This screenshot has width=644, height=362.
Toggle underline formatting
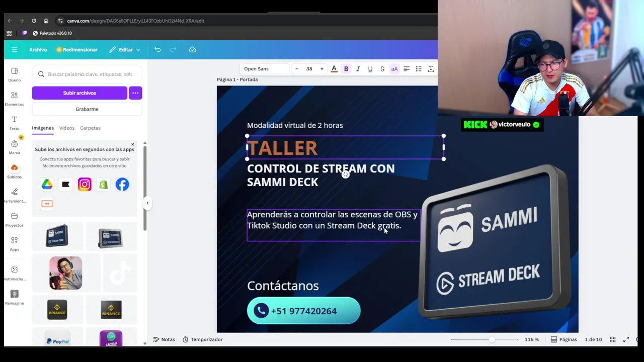point(370,69)
